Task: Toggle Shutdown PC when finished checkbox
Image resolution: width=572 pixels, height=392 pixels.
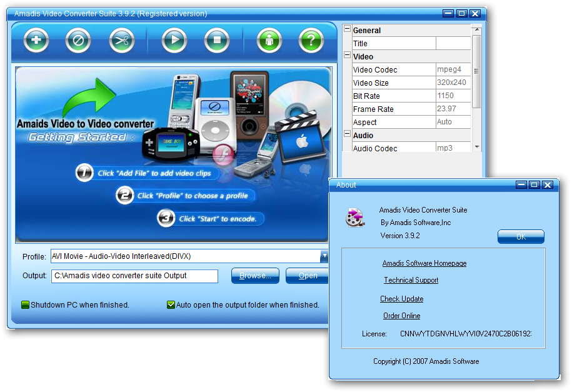Action: click(x=25, y=304)
